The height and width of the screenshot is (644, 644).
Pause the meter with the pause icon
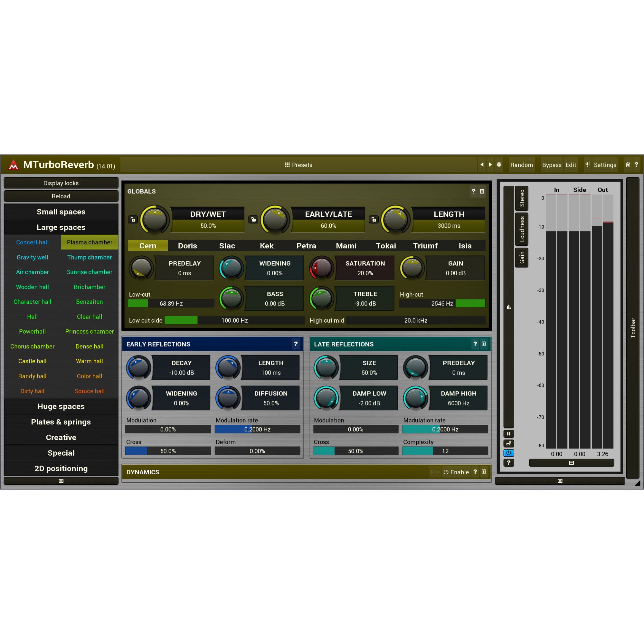click(x=509, y=434)
